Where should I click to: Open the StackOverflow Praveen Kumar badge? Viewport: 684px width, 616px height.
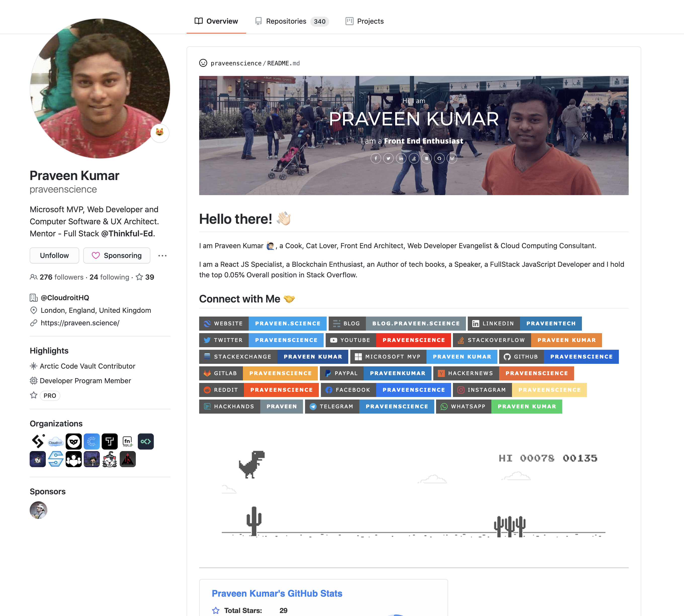click(x=527, y=340)
